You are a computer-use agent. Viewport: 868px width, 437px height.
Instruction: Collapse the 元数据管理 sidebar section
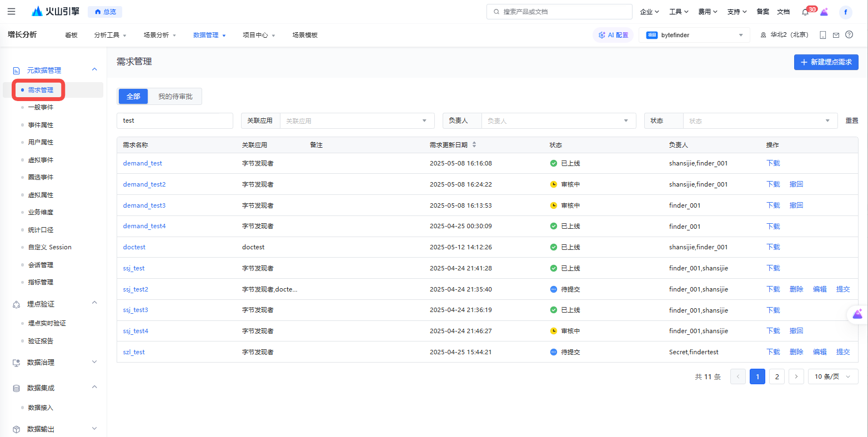[94, 70]
